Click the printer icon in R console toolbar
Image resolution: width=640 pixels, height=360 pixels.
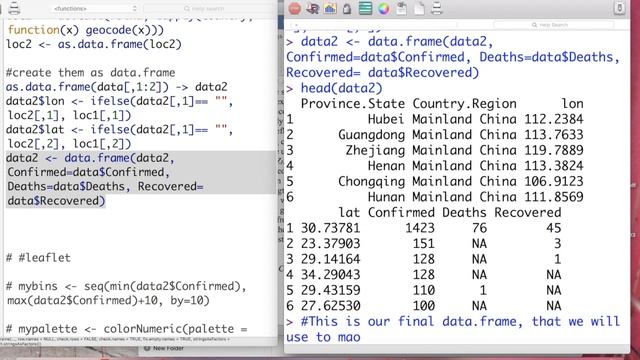(x=437, y=8)
